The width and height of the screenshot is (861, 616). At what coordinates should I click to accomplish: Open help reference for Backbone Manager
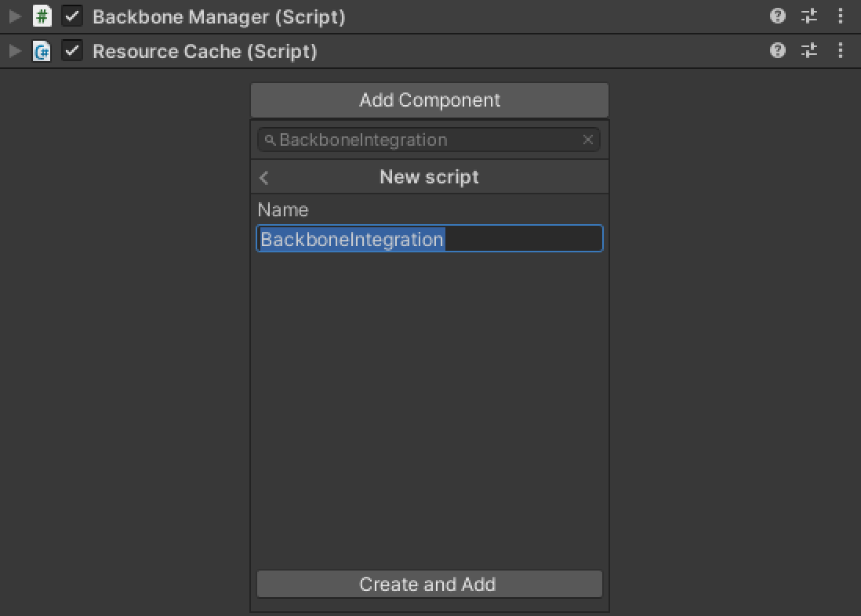pos(777,16)
